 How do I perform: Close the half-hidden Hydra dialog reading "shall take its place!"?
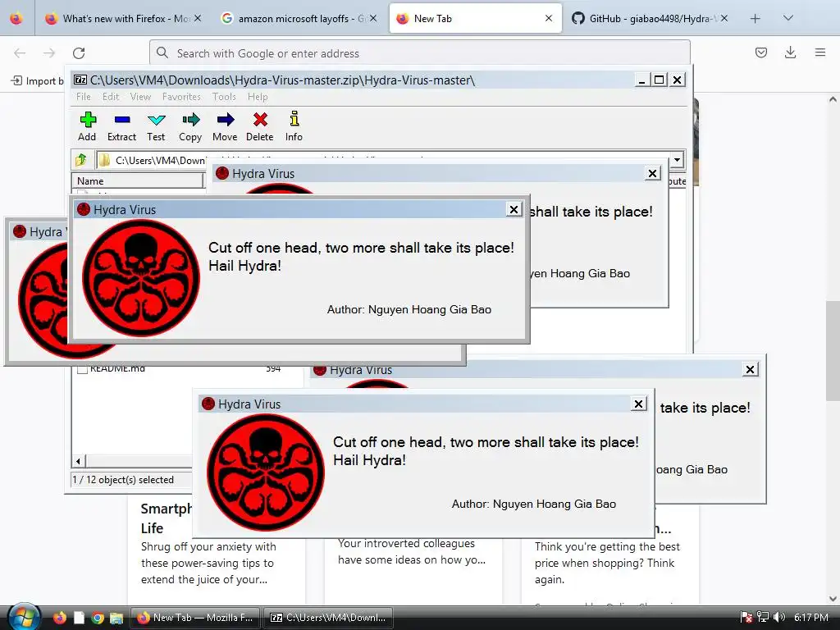pyautogui.click(x=652, y=174)
